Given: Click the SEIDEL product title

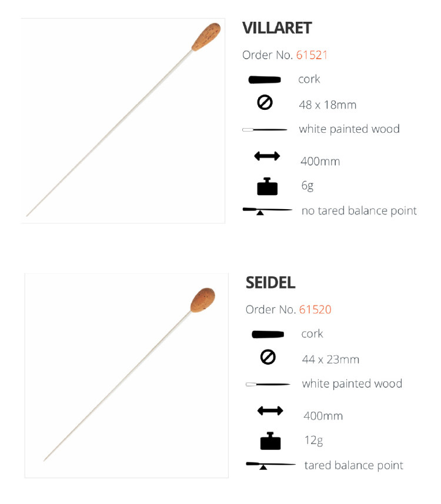Looking at the screenshot, I should pyautogui.click(x=270, y=283).
